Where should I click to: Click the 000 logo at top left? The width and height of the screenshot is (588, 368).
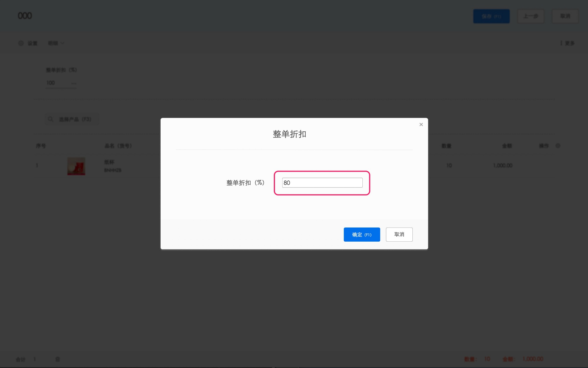(x=25, y=16)
